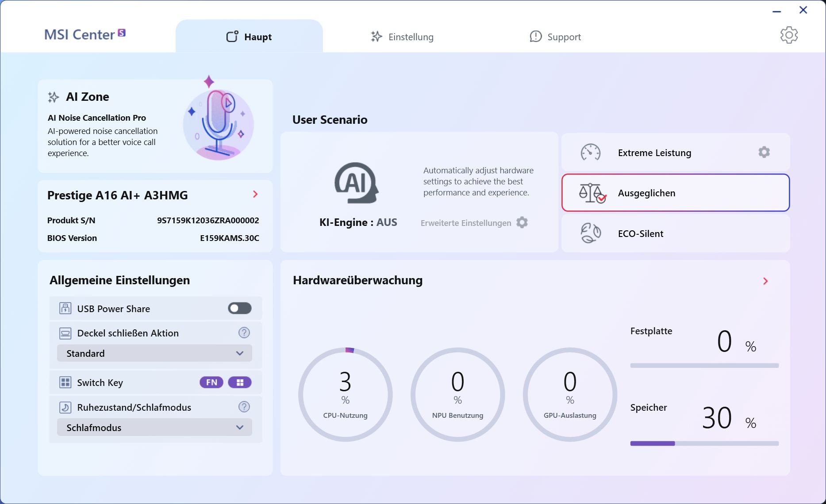
Task: Click BIOS version E159KAMS.30C
Action: [x=230, y=238]
